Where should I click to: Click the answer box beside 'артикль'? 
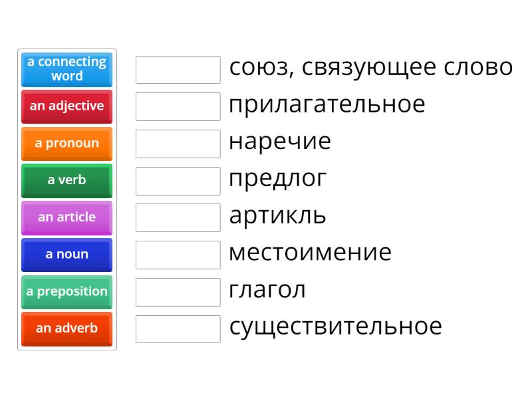click(177, 216)
